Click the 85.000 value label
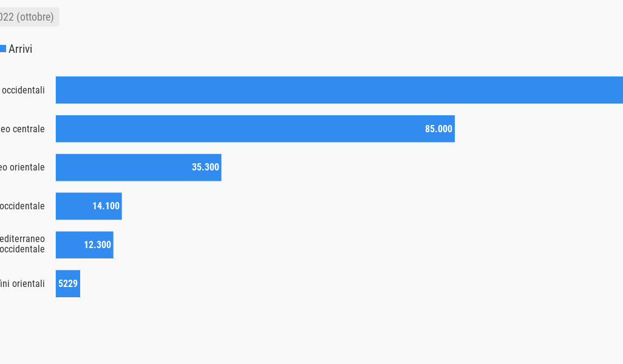Image resolution: width=623 pixels, height=364 pixels. click(438, 129)
